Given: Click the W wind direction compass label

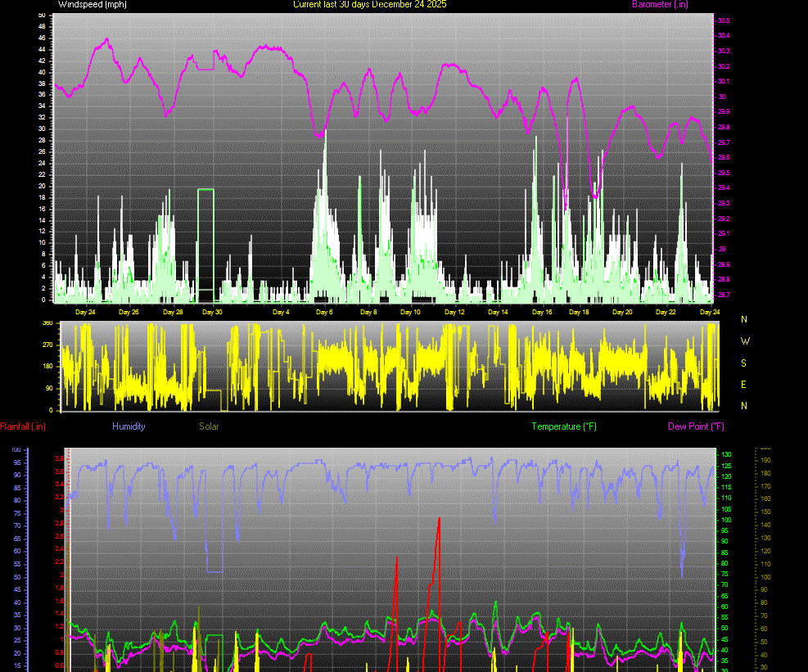Looking at the screenshot, I should pos(744,341).
